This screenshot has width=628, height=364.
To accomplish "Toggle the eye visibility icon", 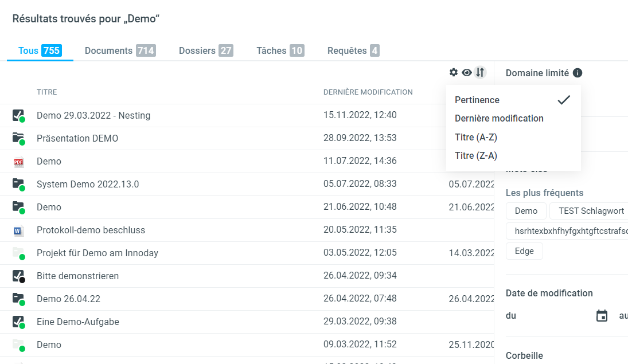I will pyautogui.click(x=467, y=72).
